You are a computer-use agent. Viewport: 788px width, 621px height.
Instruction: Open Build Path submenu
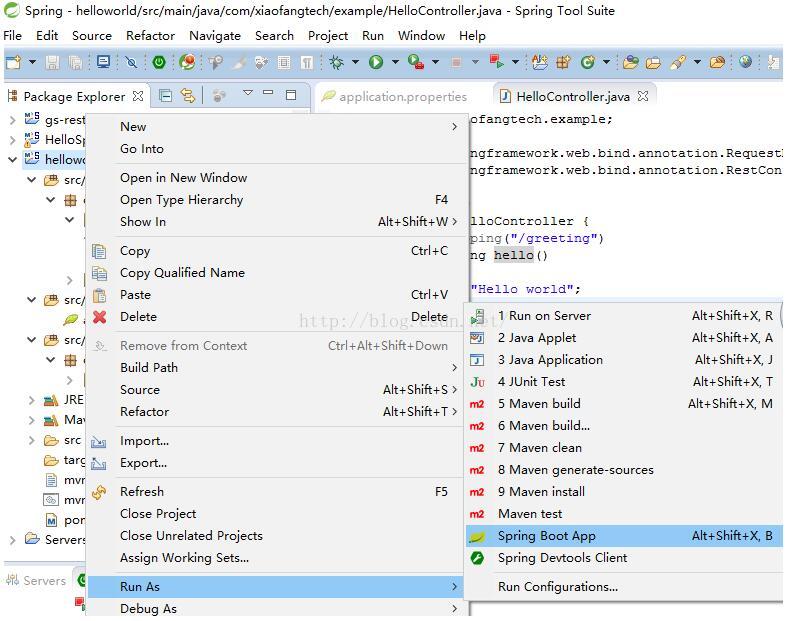275,368
